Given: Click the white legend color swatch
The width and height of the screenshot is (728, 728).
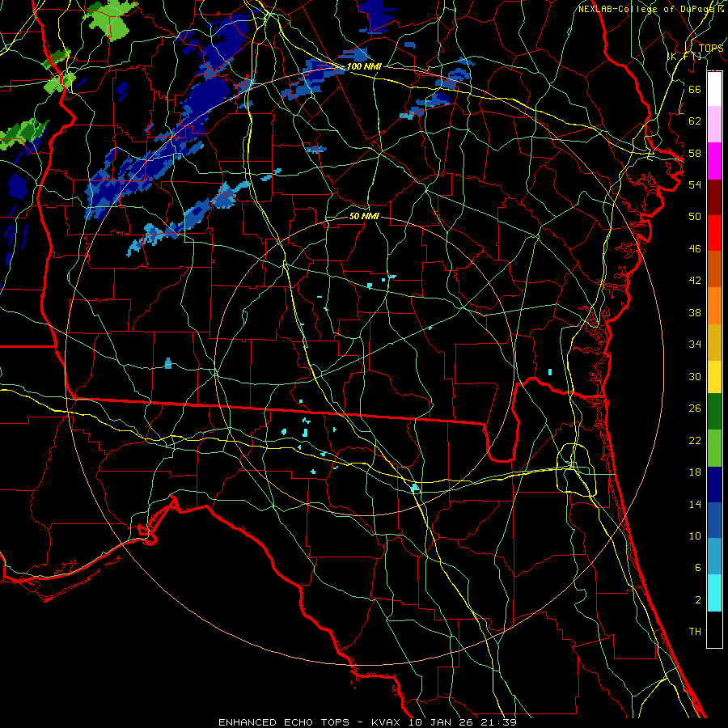Looking at the screenshot, I should click(714, 89).
